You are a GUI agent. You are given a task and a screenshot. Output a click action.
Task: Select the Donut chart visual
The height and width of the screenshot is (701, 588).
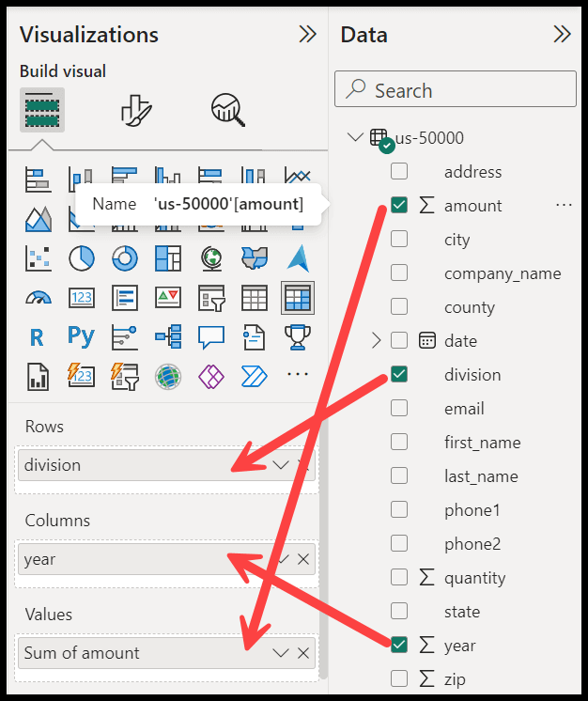pyautogui.click(x=125, y=258)
